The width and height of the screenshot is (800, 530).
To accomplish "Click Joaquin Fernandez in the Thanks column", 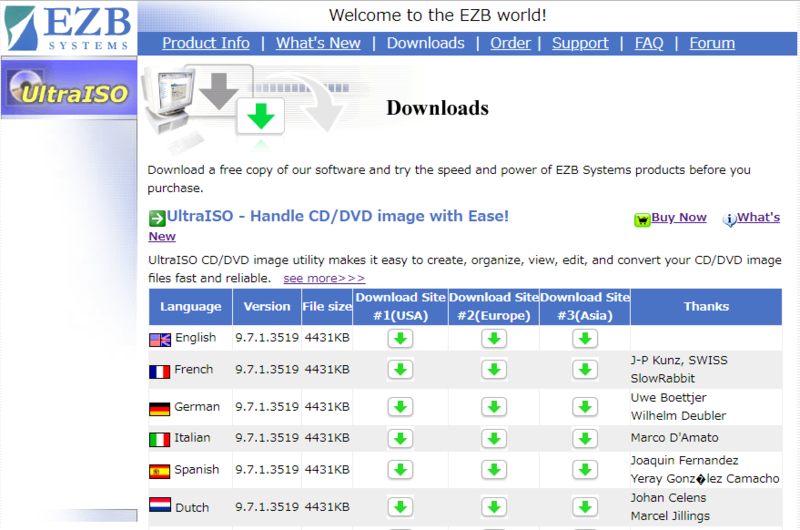I will (684, 460).
